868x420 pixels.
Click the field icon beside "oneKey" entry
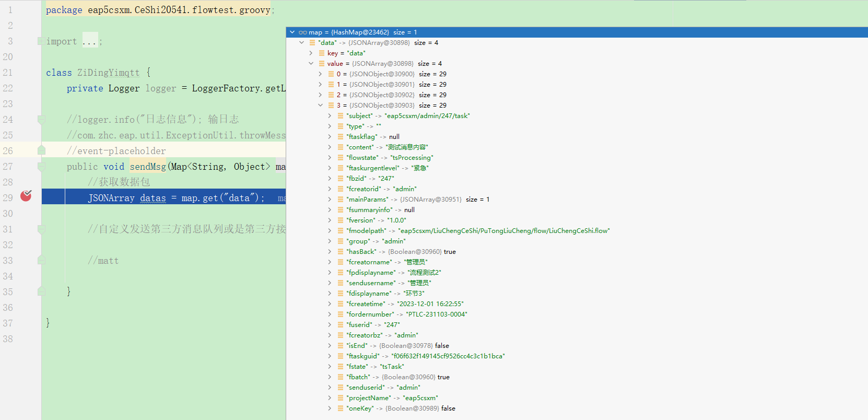coord(341,409)
